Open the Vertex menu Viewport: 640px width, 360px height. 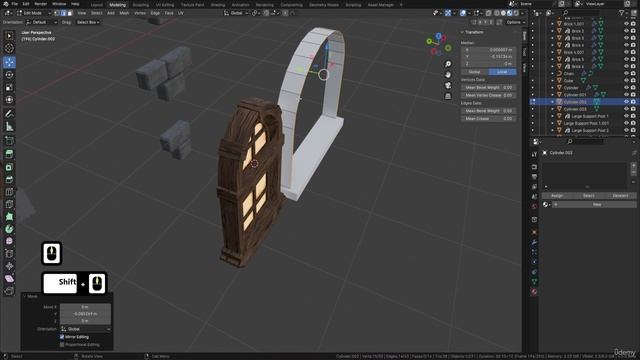(140, 13)
